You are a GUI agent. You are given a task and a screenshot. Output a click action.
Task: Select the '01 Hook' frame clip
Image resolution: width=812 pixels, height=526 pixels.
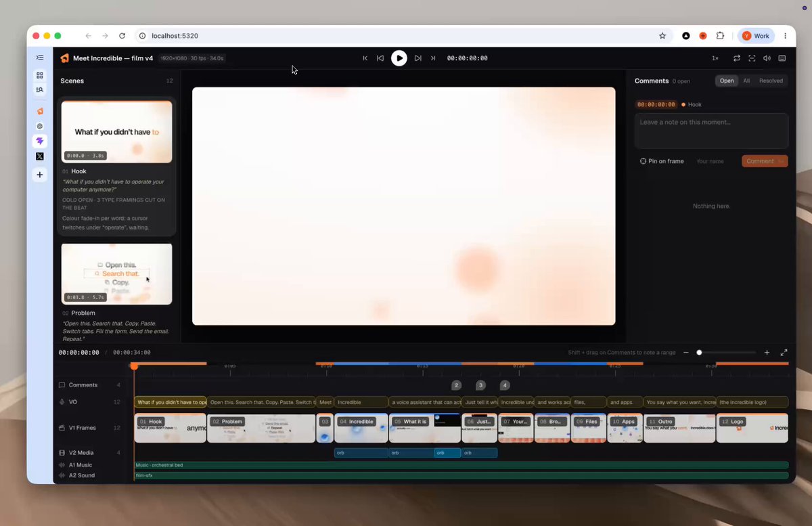coord(171,428)
